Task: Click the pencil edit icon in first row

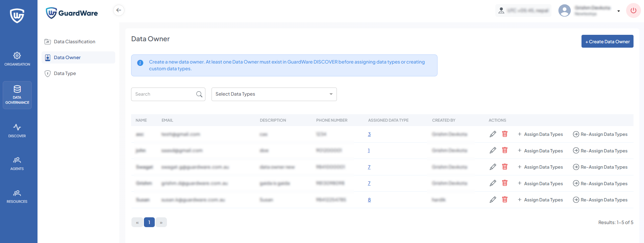Action: point(493,134)
